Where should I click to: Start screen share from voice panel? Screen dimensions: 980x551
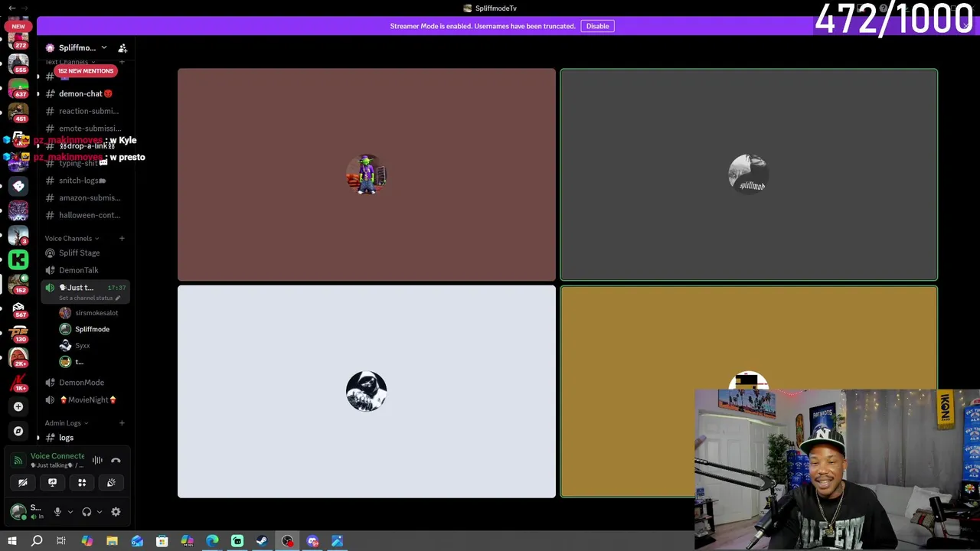pyautogui.click(x=52, y=482)
